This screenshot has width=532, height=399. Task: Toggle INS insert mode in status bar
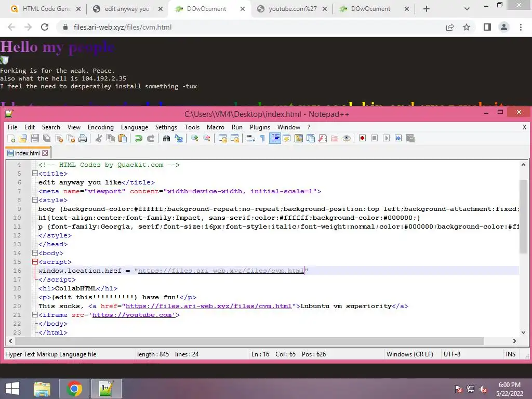pyautogui.click(x=511, y=354)
